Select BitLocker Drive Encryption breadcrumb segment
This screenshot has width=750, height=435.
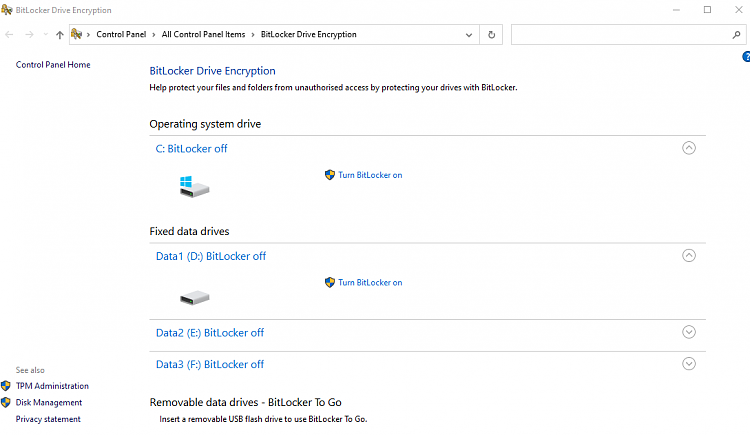point(309,34)
